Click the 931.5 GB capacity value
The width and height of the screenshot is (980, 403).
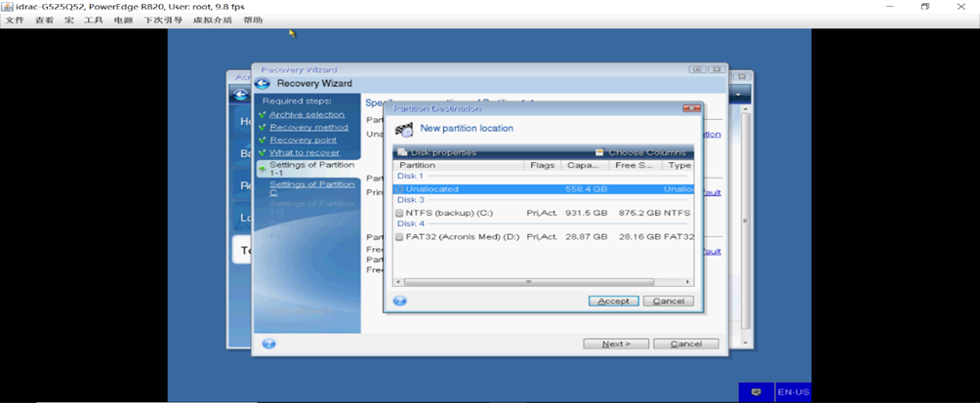[587, 213]
